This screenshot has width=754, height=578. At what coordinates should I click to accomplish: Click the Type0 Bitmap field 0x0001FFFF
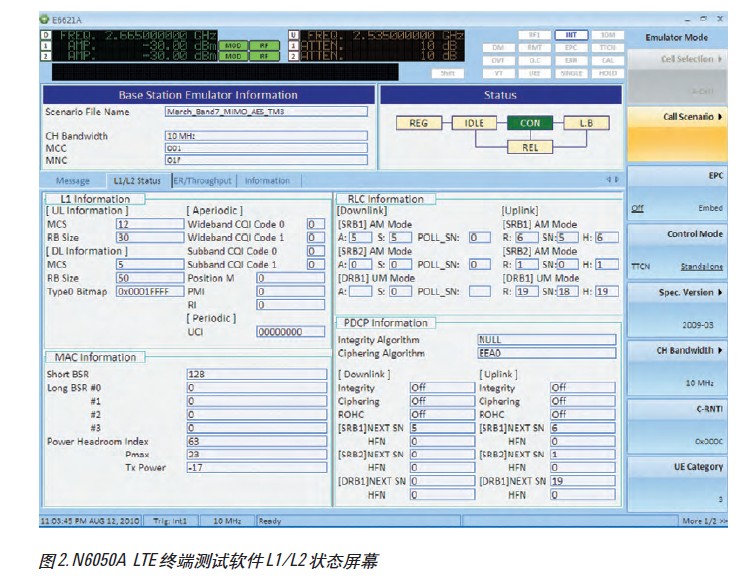pos(150,291)
